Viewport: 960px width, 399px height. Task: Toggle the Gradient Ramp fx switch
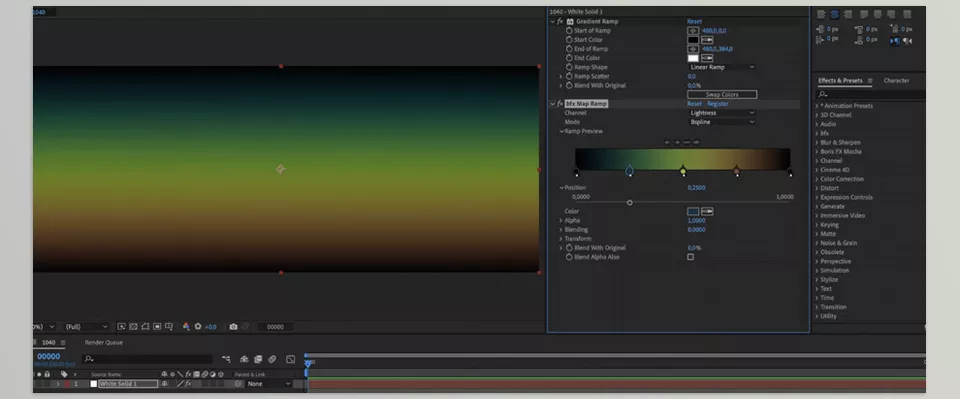click(560, 21)
